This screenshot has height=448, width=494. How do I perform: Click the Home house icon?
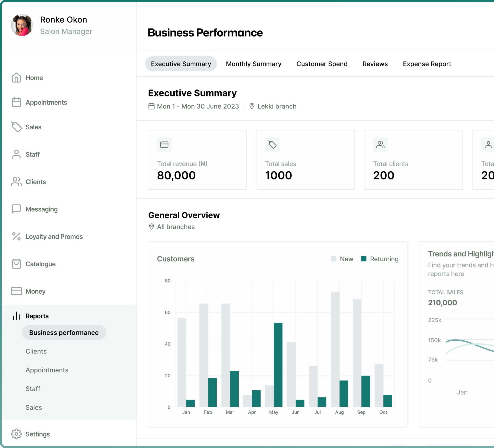(16, 78)
